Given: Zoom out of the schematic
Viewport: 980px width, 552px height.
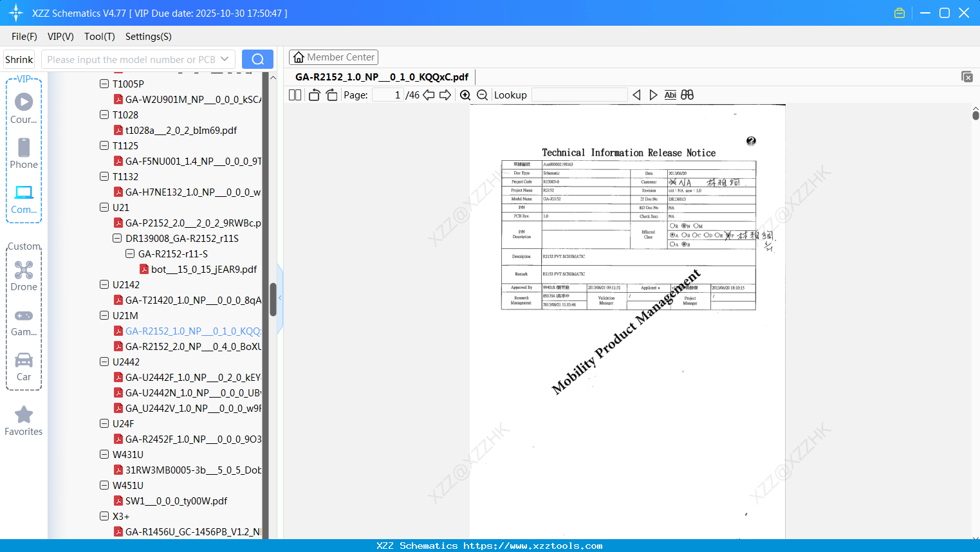Looking at the screenshot, I should click(x=482, y=95).
